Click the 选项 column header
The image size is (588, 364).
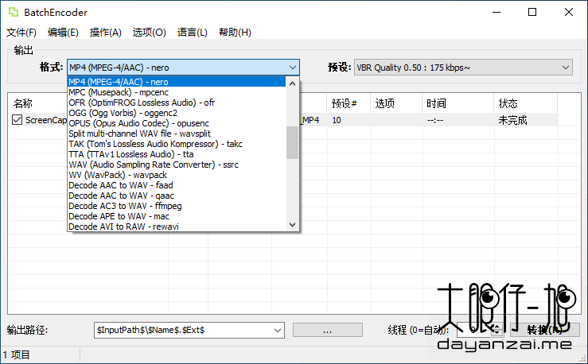click(x=397, y=103)
